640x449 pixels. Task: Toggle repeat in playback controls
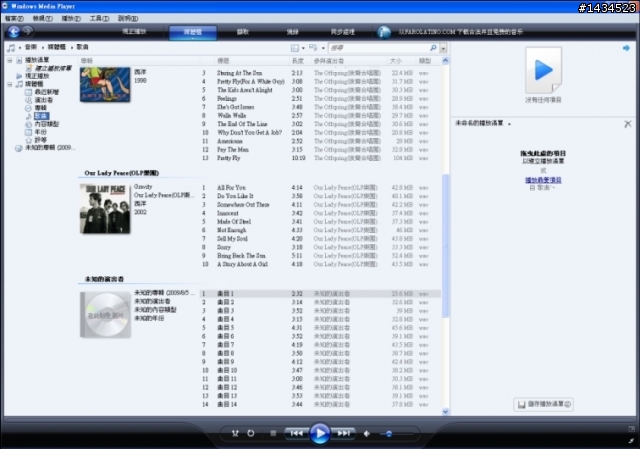coord(251,433)
